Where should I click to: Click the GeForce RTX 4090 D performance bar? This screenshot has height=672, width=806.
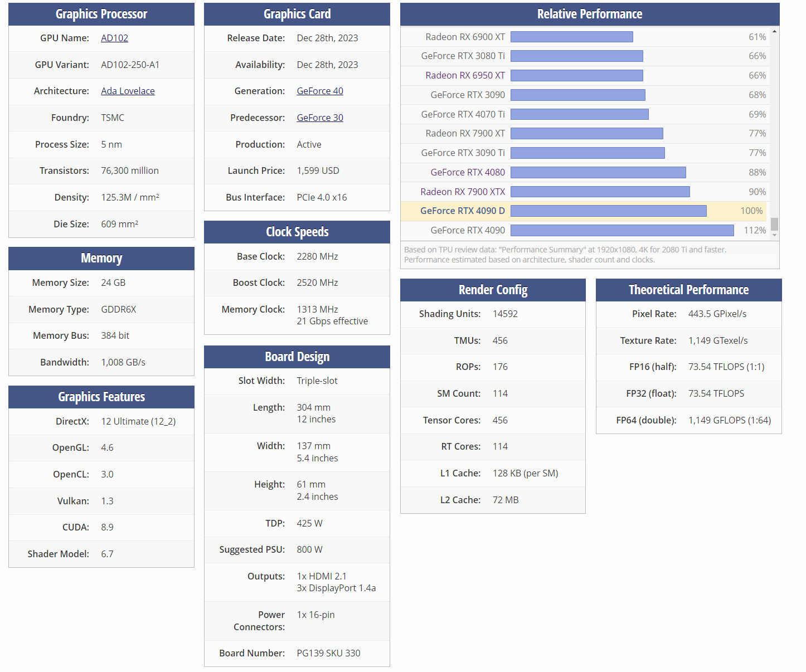click(609, 211)
